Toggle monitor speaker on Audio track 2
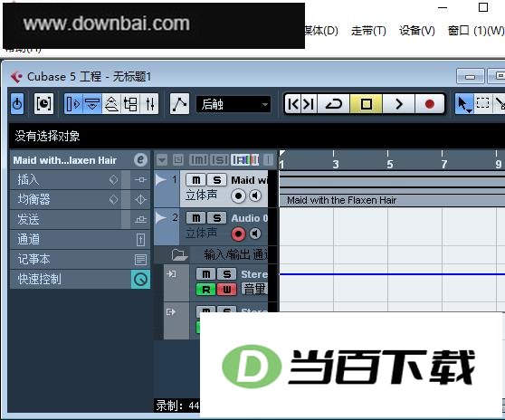Viewport: 505px width, 420px height. pyautogui.click(x=255, y=234)
